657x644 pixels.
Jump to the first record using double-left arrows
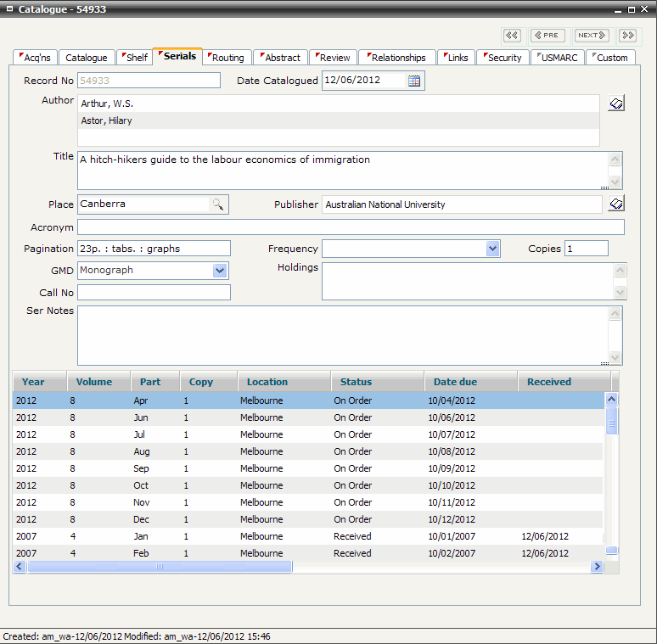[x=512, y=36]
